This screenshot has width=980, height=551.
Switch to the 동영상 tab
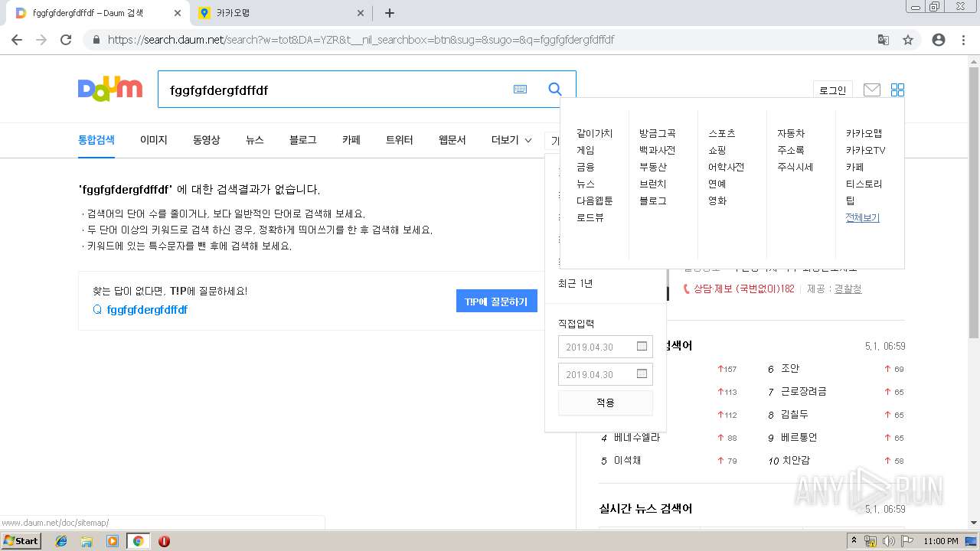pyautogui.click(x=206, y=140)
